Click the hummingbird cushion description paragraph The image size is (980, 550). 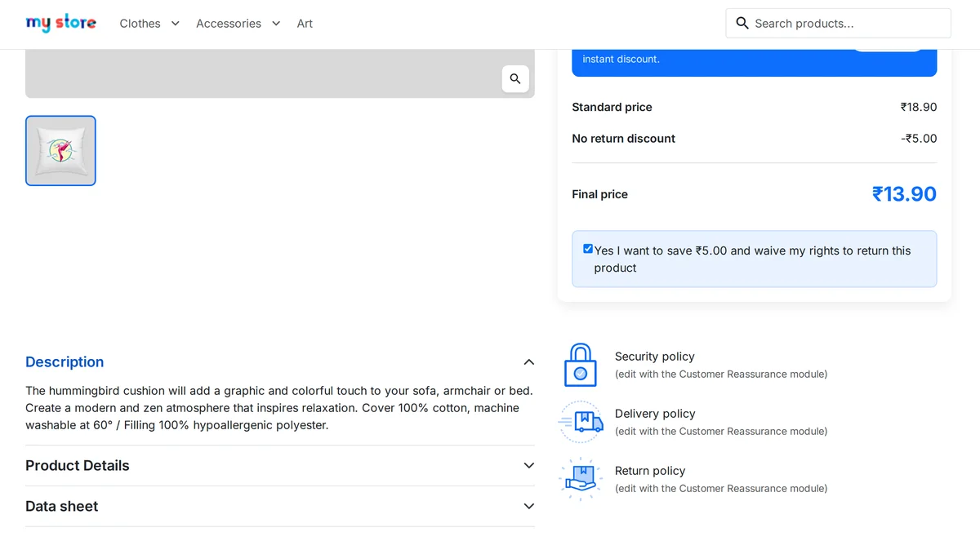279,407
